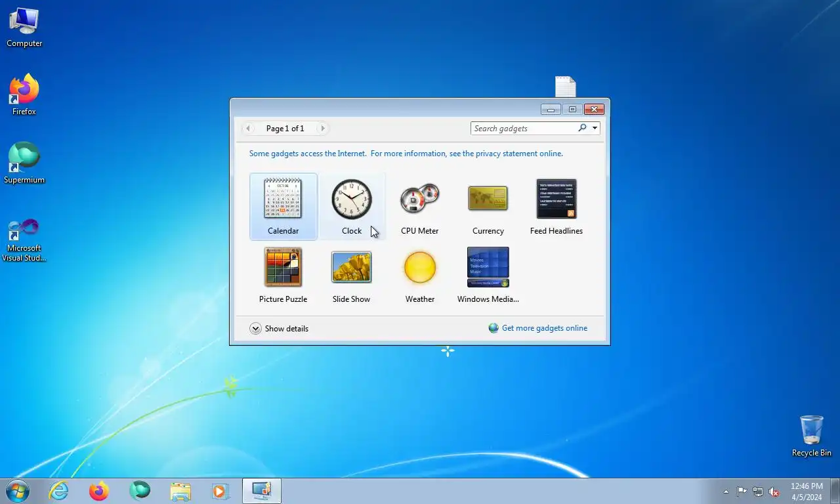
Task: Focus the Search gadgets field
Action: click(524, 128)
